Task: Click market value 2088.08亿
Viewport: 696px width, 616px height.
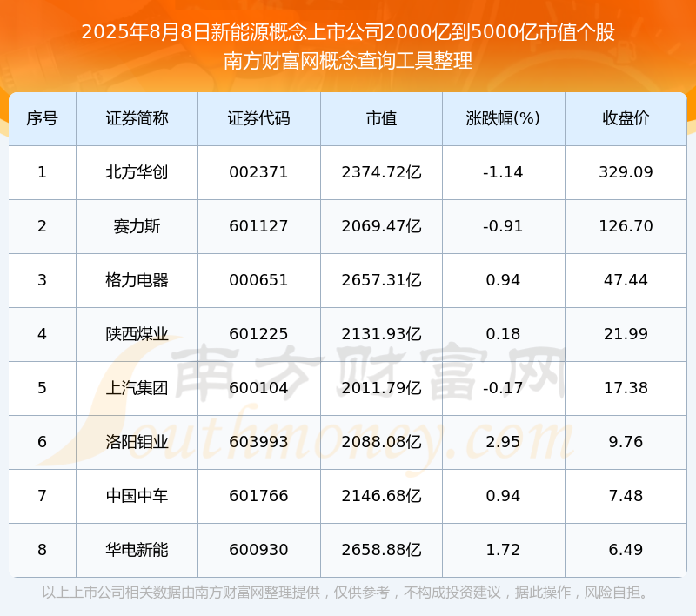Action: 381,442
